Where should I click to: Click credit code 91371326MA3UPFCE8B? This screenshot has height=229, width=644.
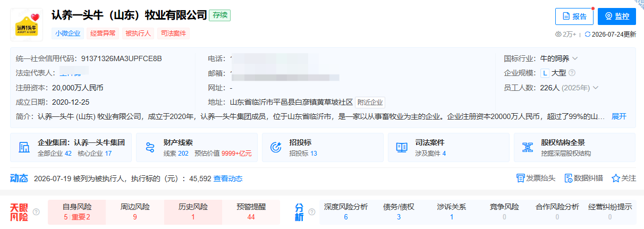[122, 58]
